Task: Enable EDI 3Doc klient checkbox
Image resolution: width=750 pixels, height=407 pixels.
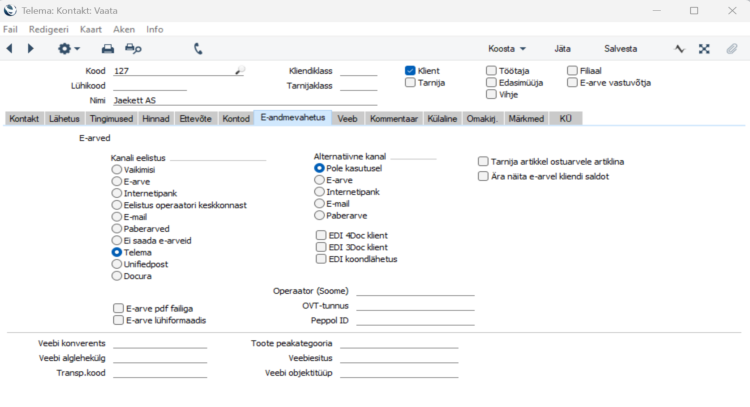Action: pyautogui.click(x=321, y=247)
